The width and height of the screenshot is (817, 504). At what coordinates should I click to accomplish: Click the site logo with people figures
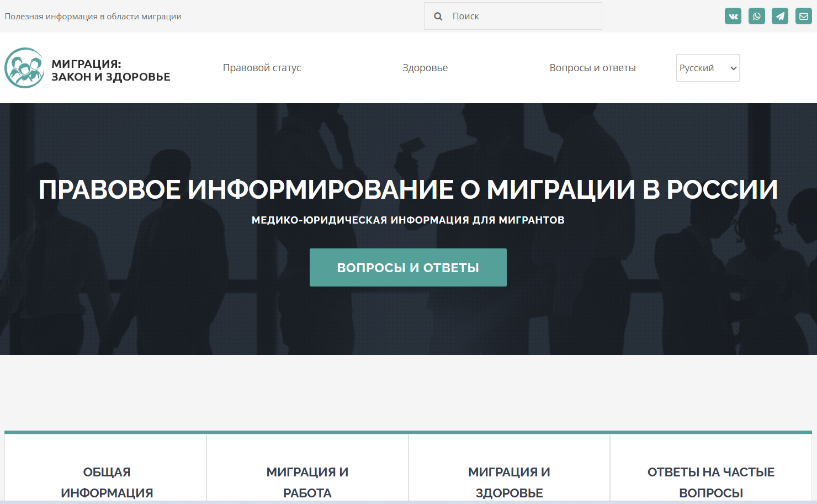click(24, 68)
